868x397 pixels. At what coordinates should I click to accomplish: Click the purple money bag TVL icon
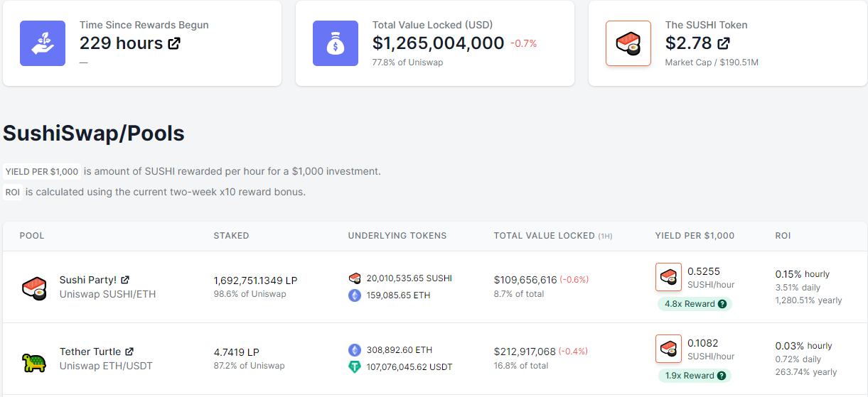(336, 43)
